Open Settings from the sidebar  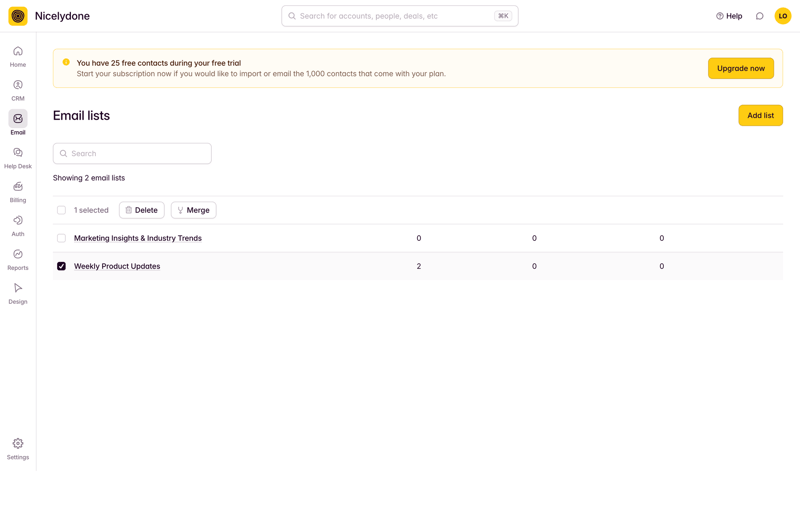(x=18, y=449)
